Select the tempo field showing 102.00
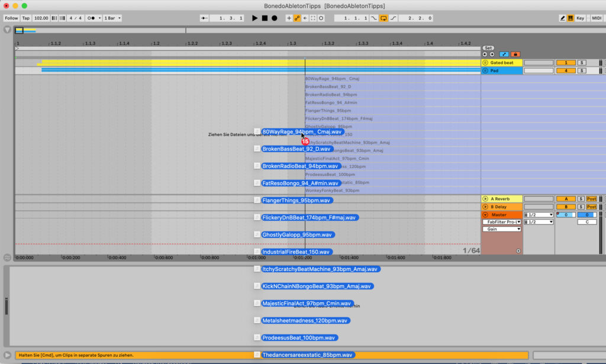Image resolution: width=606 pixels, height=364 pixels. click(41, 18)
